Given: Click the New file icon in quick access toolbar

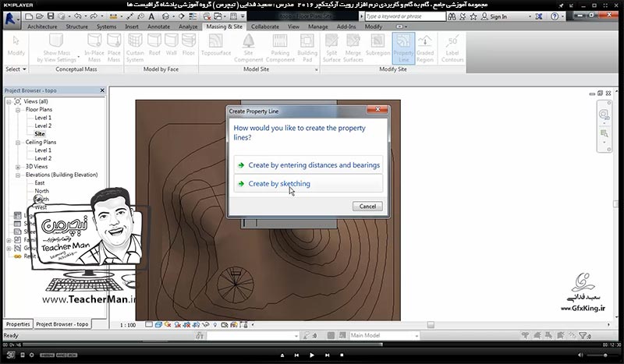Looking at the screenshot, I should coord(29,16).
